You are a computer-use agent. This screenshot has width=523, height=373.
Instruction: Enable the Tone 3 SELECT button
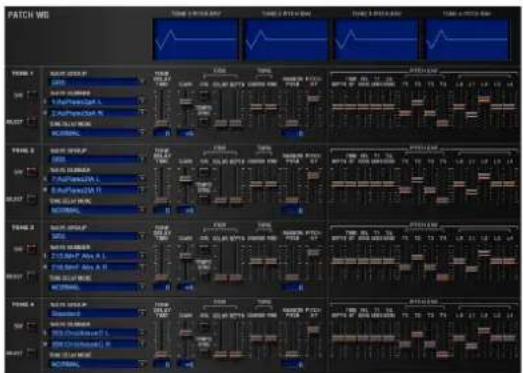(32, 276)
